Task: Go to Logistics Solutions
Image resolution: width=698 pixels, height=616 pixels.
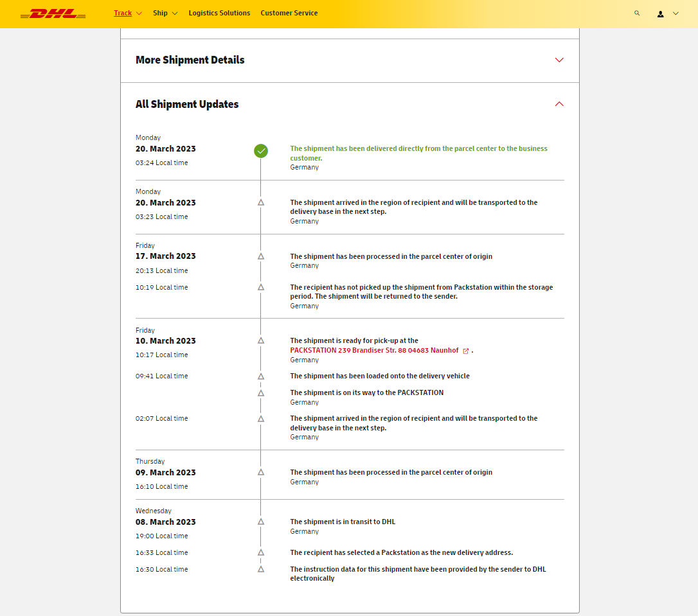Action: point(219,13)
